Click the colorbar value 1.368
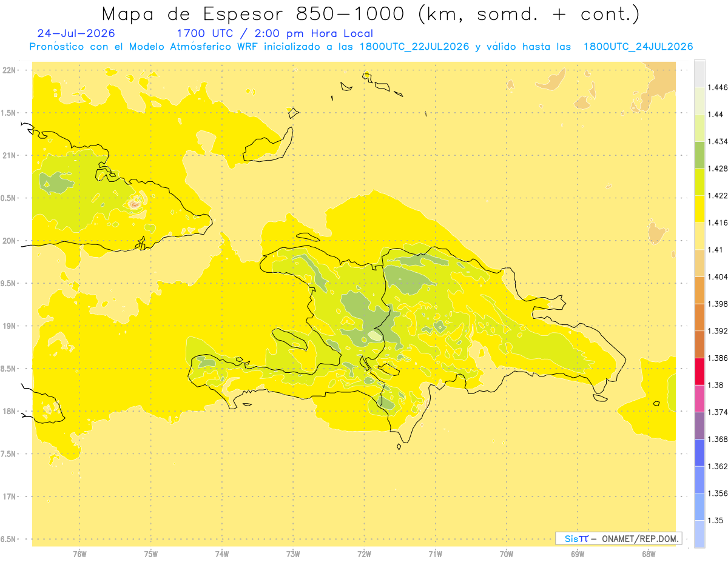The height and width of the screenshot is (562, 728). pyautogui.click(x=718, y=439)
